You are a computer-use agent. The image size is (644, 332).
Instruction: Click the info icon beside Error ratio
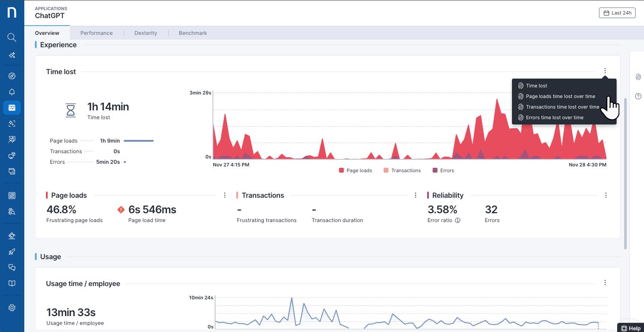coord(458,220)
